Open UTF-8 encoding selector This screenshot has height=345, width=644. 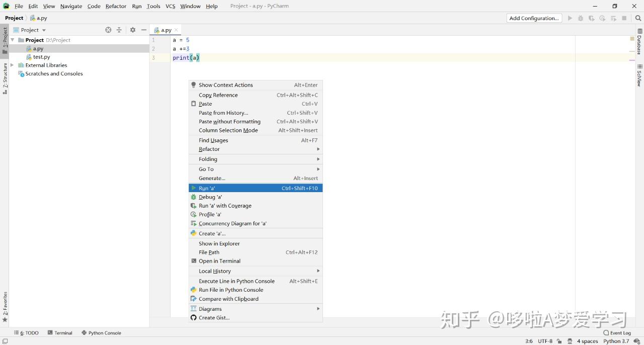545,341
